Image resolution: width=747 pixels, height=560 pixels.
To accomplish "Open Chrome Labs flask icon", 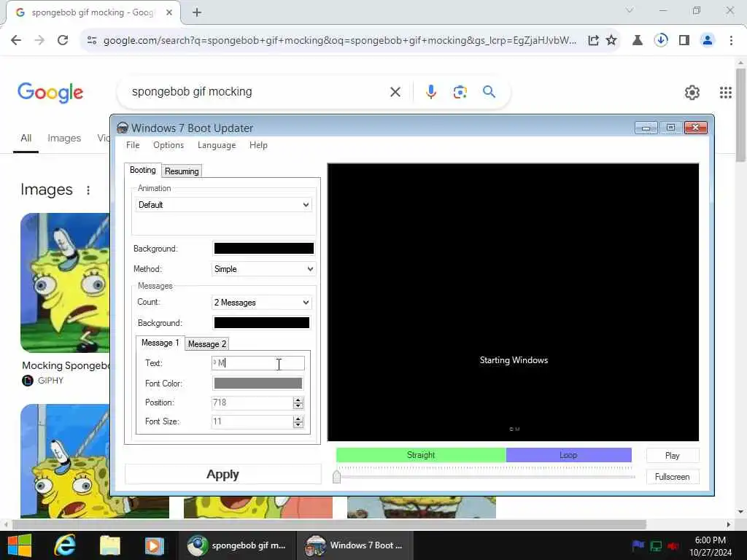I will coord(637,41).
